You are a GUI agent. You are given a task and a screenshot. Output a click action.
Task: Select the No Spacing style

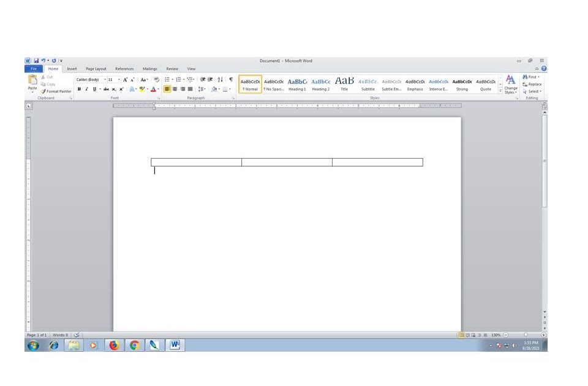click(274, 83)
